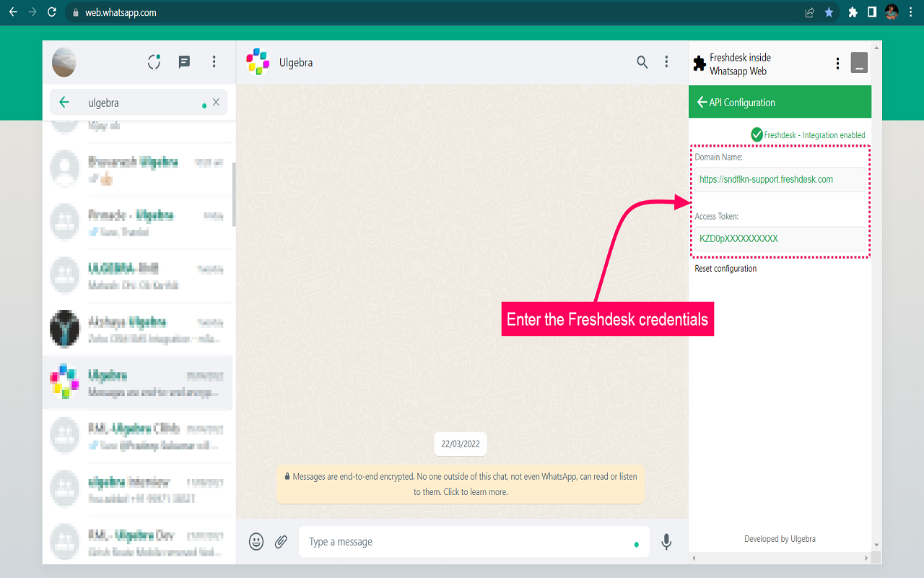Click the end-to-end encryption notice
The height and width of the screenshot is (578, 924).
461,484
